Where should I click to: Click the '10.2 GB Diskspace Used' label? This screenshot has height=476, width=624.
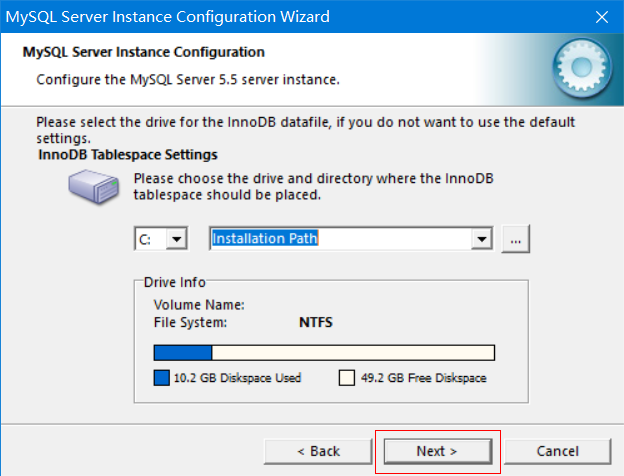pyautogui.click(x=238, y=378)
